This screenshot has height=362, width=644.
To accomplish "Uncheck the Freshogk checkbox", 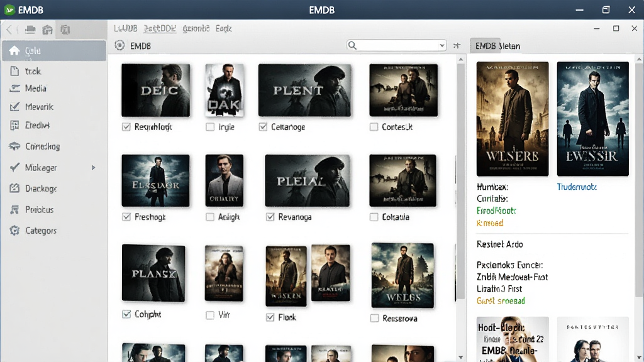I will pos(126,217).
